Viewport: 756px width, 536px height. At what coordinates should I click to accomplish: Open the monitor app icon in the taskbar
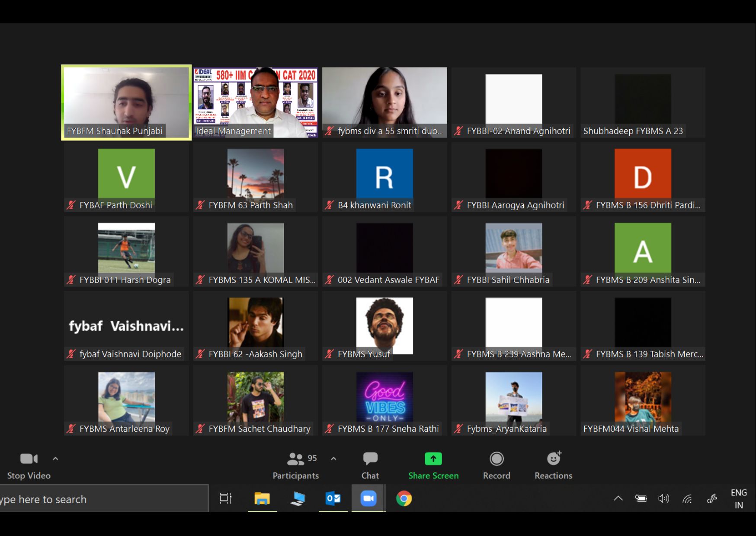(298, 498)
